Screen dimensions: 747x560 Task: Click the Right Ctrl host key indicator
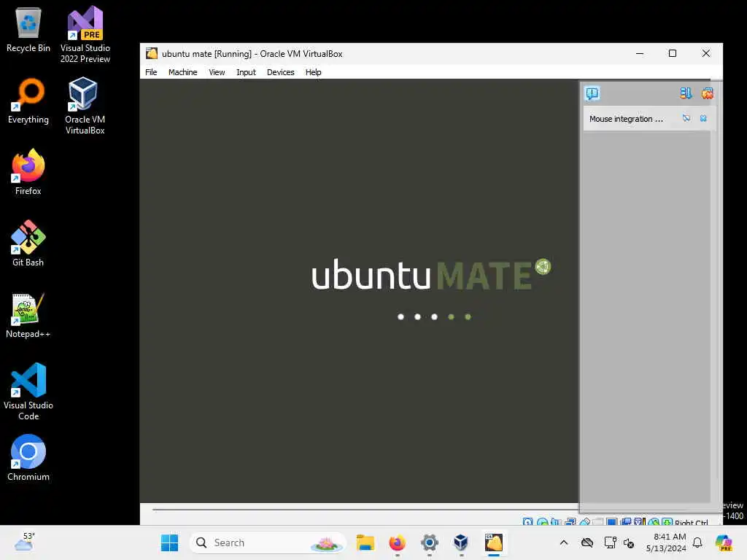pos(692,522)
